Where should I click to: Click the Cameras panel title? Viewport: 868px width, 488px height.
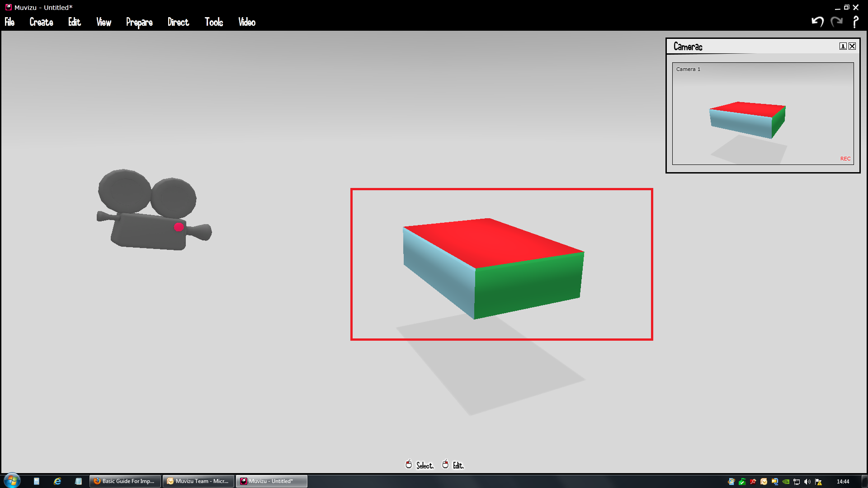click(x=688, y=47)
